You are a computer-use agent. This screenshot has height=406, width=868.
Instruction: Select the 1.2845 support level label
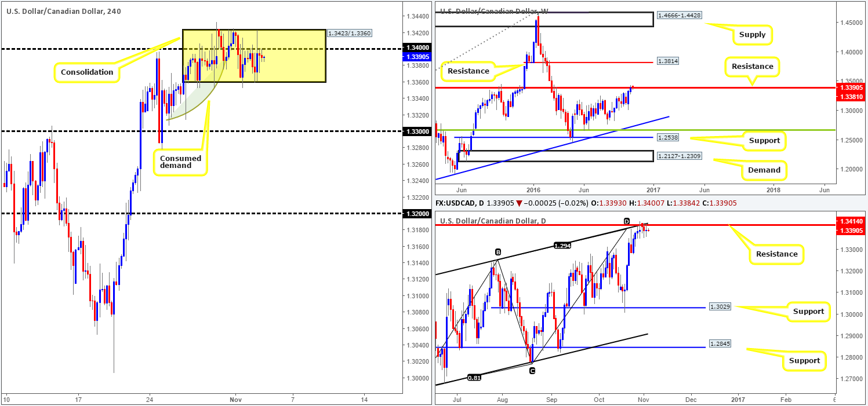coord(720,344)
